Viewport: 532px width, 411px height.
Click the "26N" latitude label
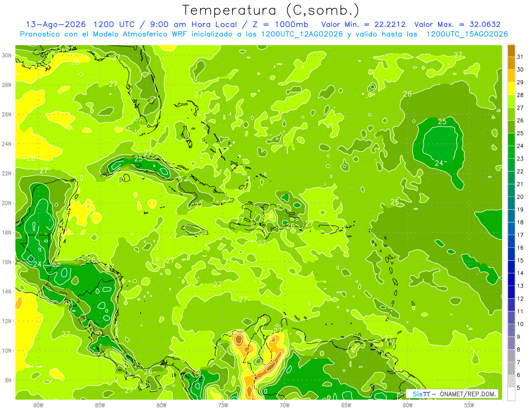[7, 114]
